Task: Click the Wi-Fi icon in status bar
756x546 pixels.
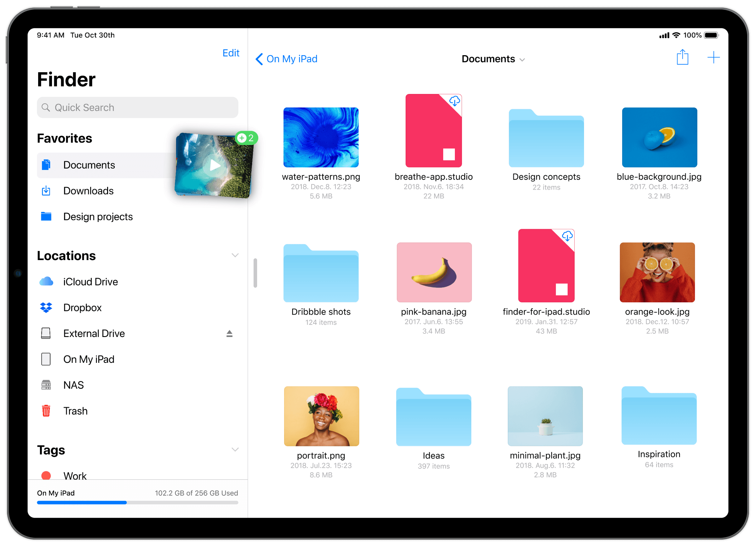Action: click(x=676, y=35)
